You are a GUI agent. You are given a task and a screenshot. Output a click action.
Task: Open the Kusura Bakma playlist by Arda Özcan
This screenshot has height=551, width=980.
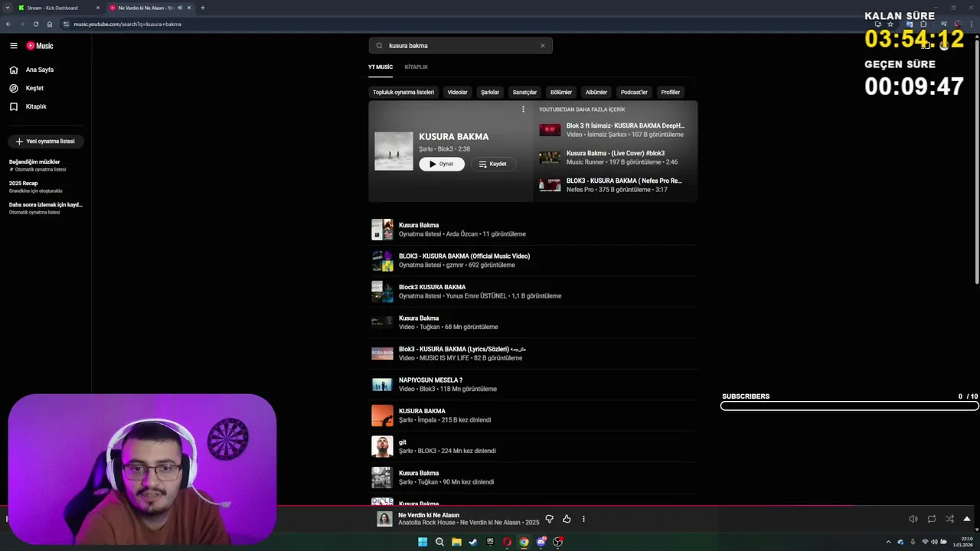point(533,230)
